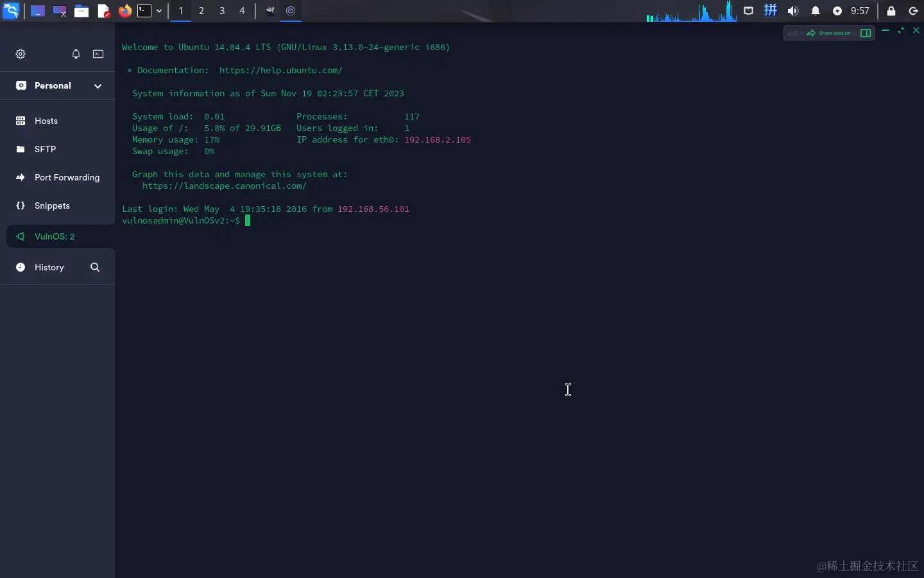Viewport: 924px width, 578px height.
Task: Click the Port Forwarding arrow icon
Action: click(21, 177)
